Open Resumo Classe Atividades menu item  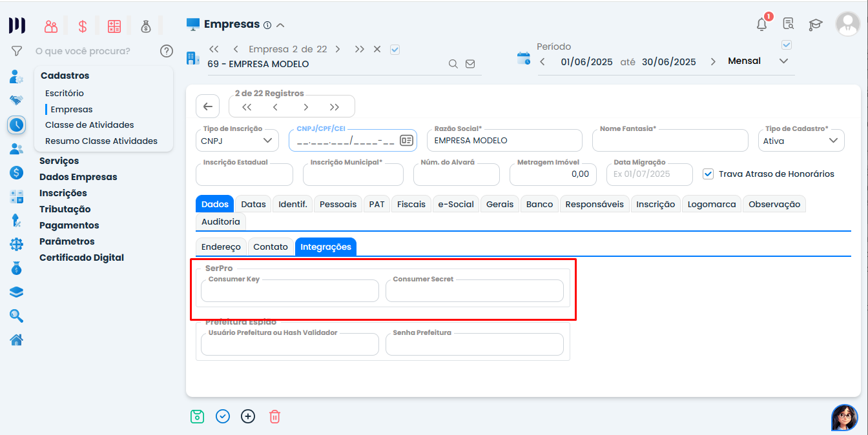tap(101, 141)
